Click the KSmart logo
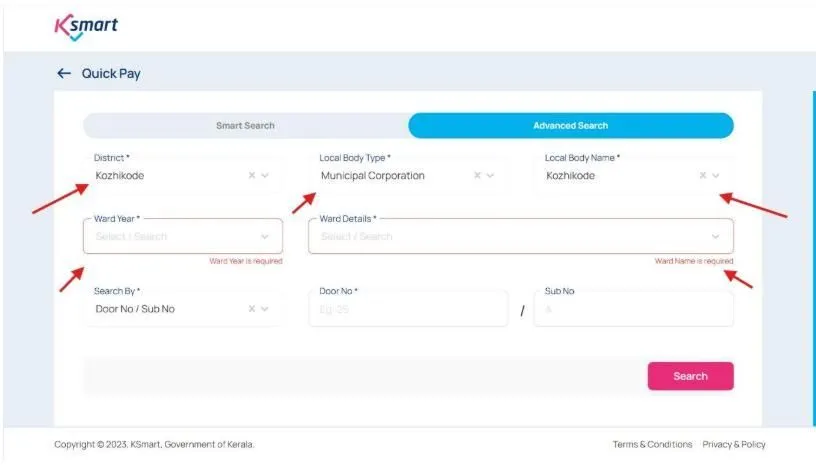This screenshot has width=816, height=472. pyautogui.click(x=85, y=27)
